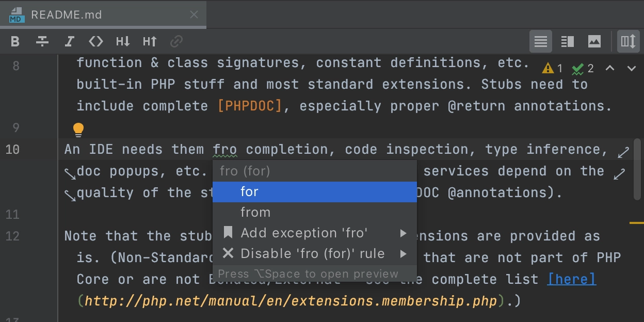644x322 pixels.
Task: Expand submenu for Disable 'fro (for)' rule
Action: [404, 254]
